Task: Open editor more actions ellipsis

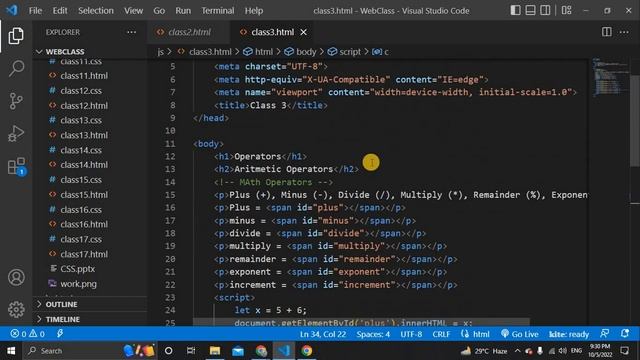Action: pos(624,32)
